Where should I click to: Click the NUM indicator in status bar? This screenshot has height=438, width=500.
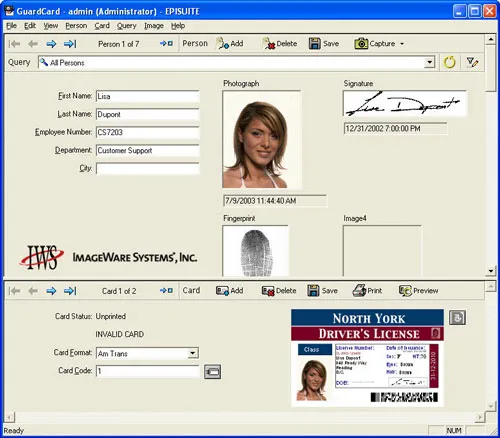(454, 430)
